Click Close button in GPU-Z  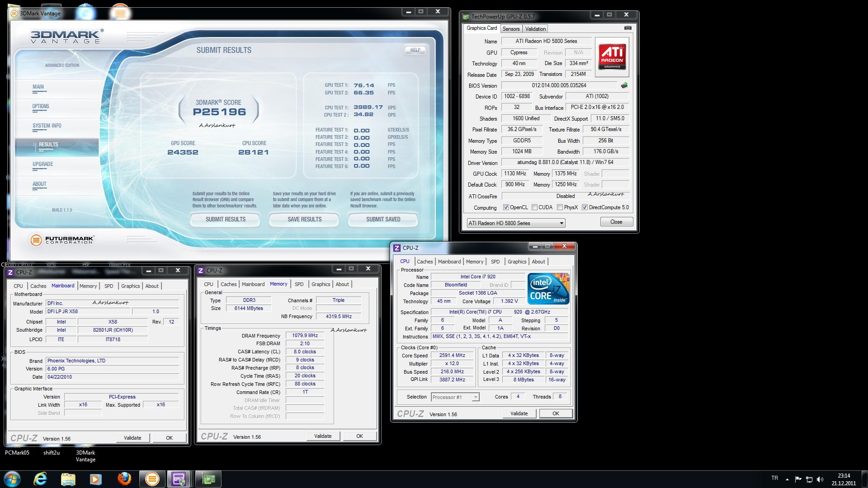pos(616,222)
